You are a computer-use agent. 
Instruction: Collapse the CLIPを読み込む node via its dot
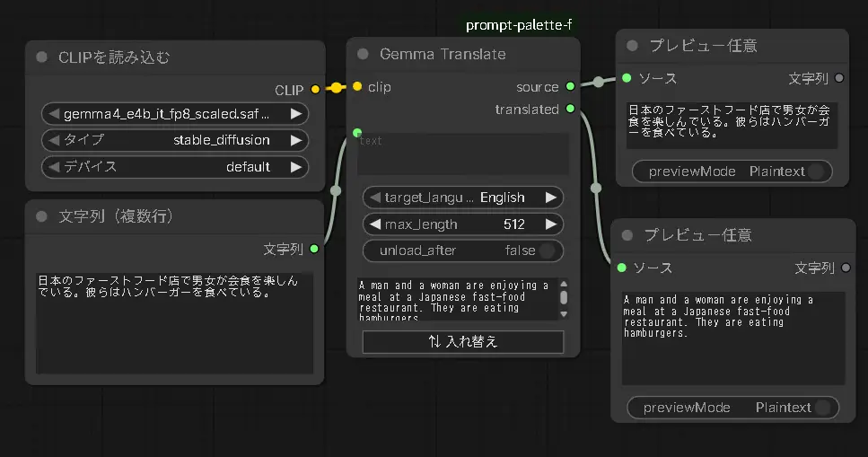pos(41,57)
